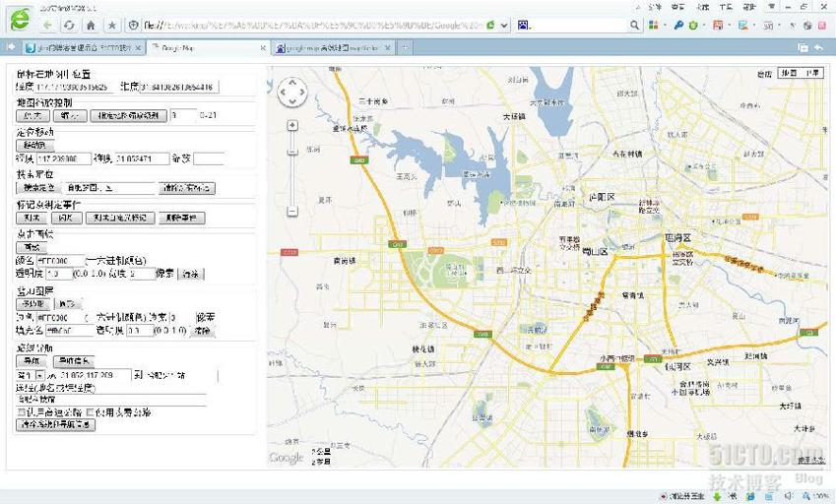Go to the browser home page icon
836x504 pixels.
[91, 25]
